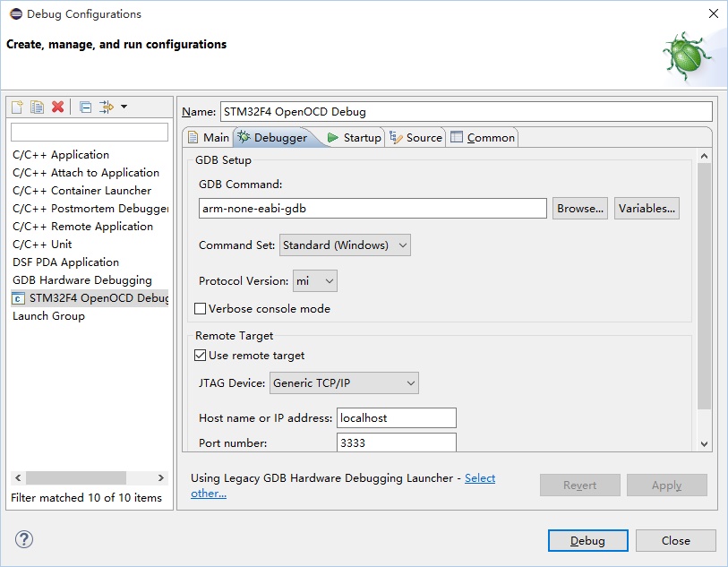Click the Host name or IP address field
Screen dimensions: 728x567
(x=396, y=418)
